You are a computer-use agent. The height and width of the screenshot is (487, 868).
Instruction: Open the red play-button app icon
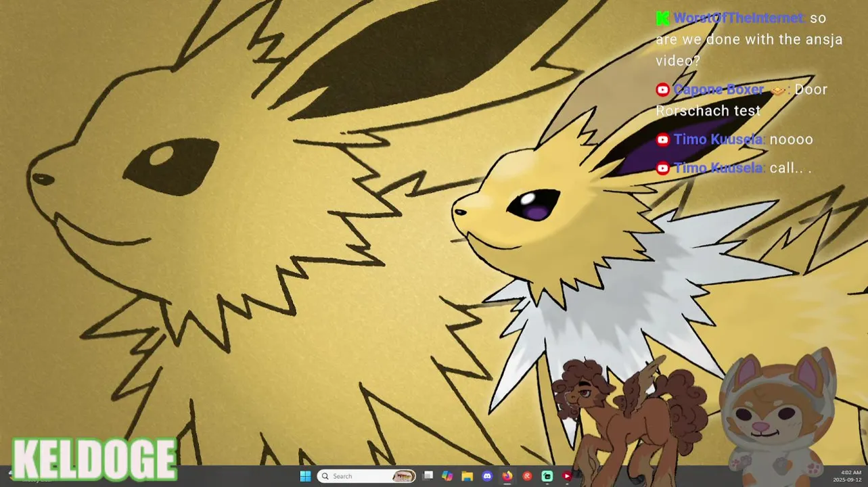[567, 476]
